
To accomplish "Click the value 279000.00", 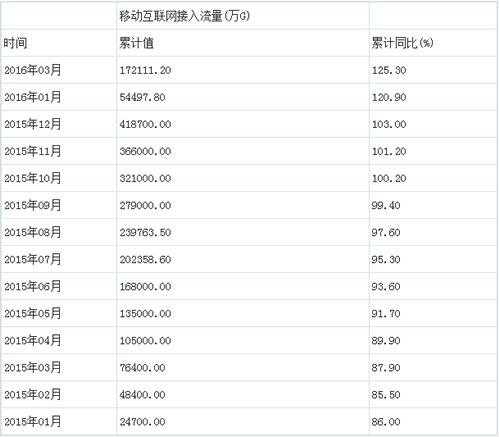I will 145,205.
